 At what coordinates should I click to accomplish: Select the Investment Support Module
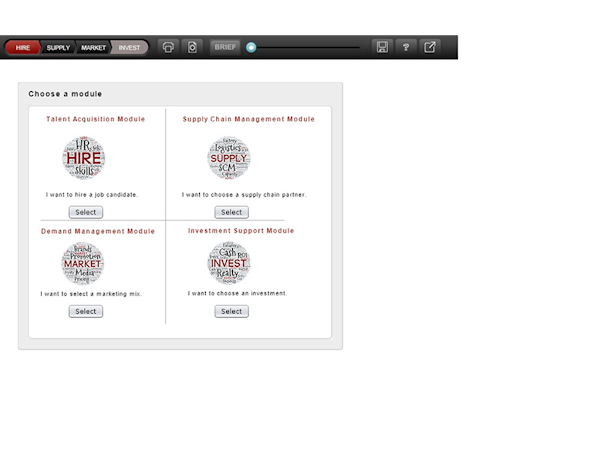232,311
